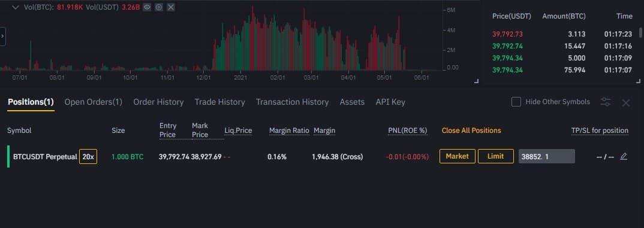Click the chart corner expand handle
644x228 pixels.
click(x=477, y=81)
